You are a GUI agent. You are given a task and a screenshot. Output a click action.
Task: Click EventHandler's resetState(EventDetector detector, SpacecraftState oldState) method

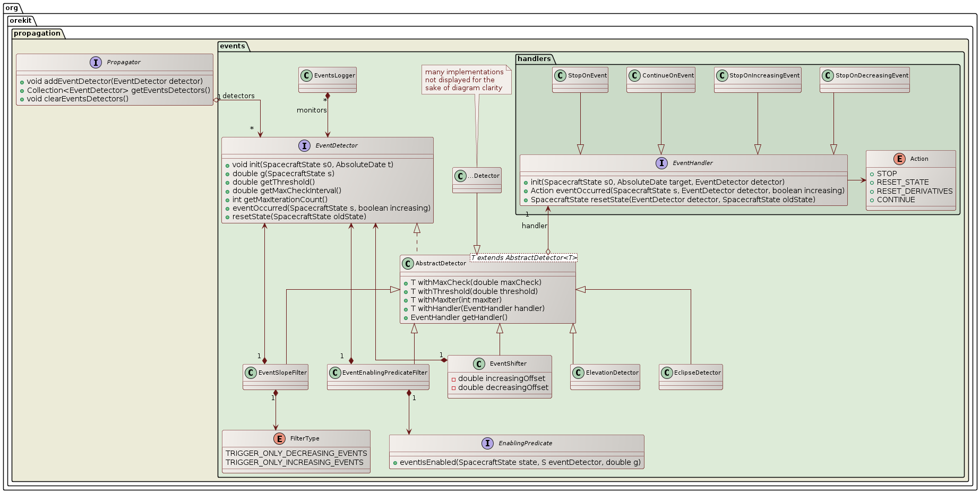673,200
